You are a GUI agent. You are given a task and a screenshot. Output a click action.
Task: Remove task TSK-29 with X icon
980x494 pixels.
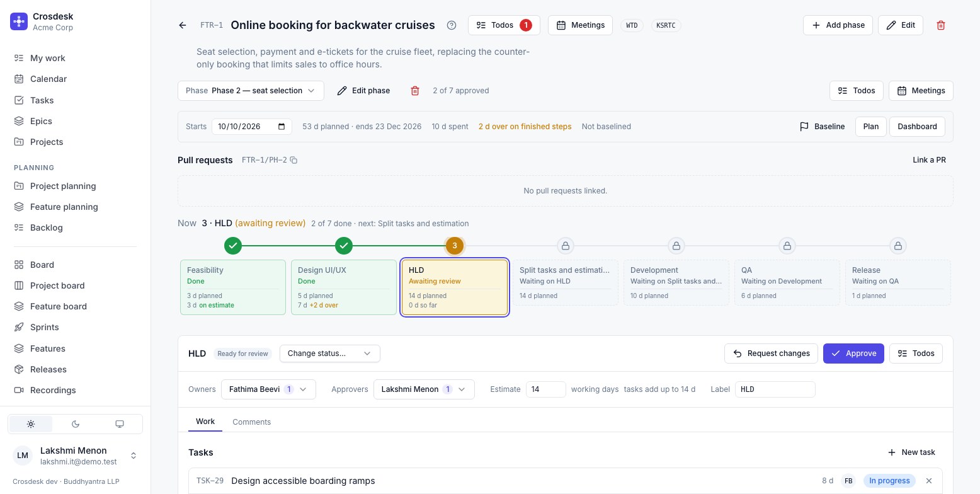[x=928, y=481]
